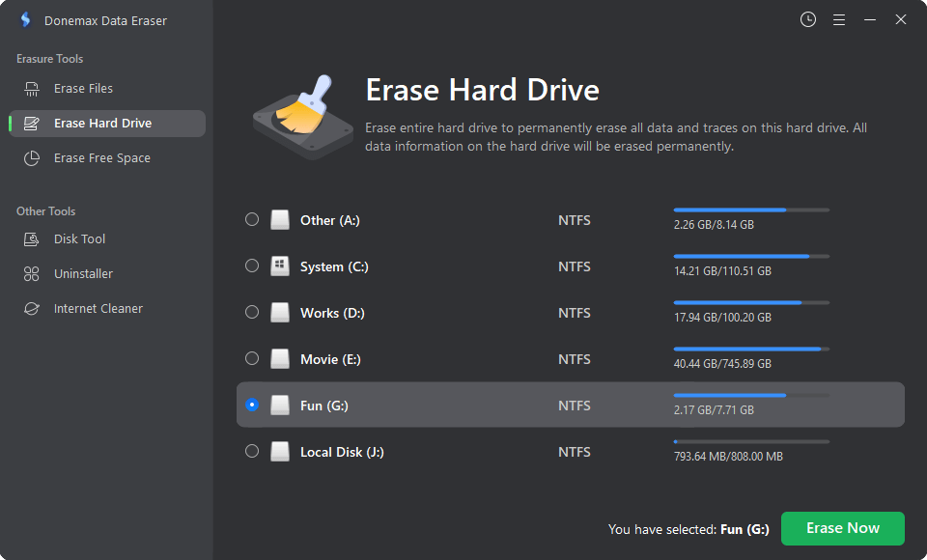The width and height of the screenshot is (927, 560).
Task: Click the Erase Hard Drive sidebar icon
Action: coord(31,124)
